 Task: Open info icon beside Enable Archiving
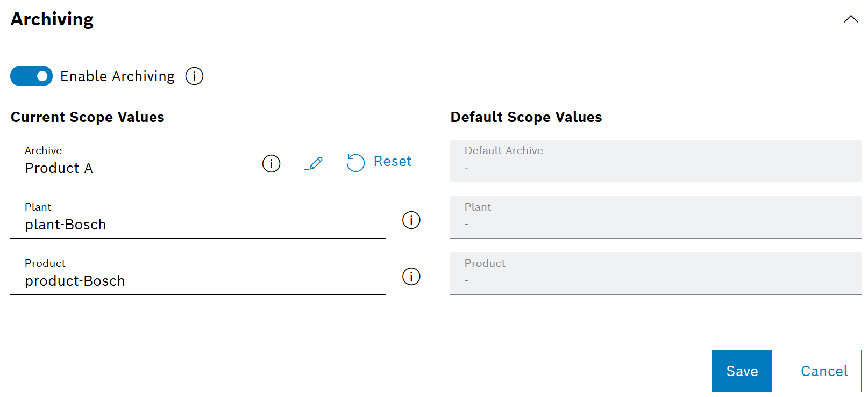click(x=194, y=76)
